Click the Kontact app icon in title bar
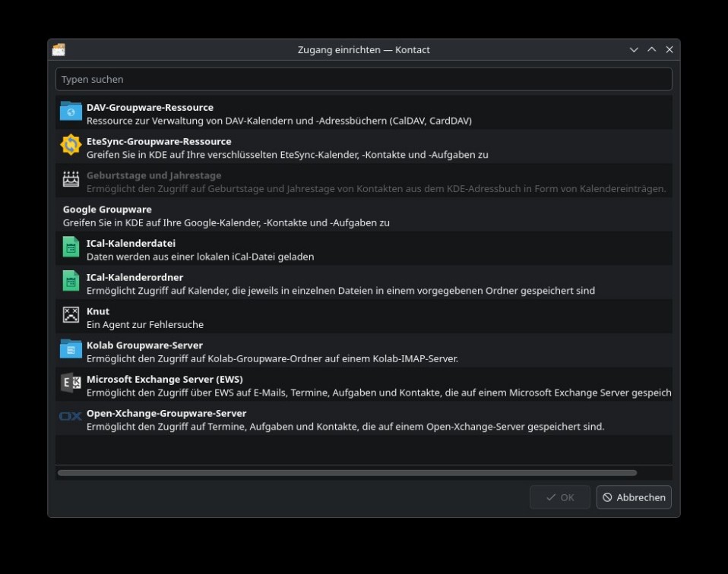Screen dimensions: 728x574 point(59,49)
